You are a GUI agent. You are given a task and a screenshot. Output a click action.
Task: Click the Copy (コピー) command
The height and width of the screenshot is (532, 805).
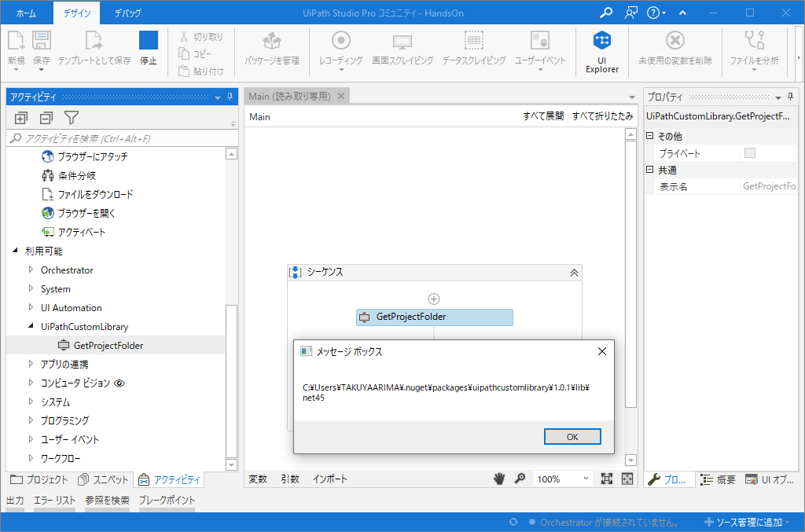pos(195,54)
